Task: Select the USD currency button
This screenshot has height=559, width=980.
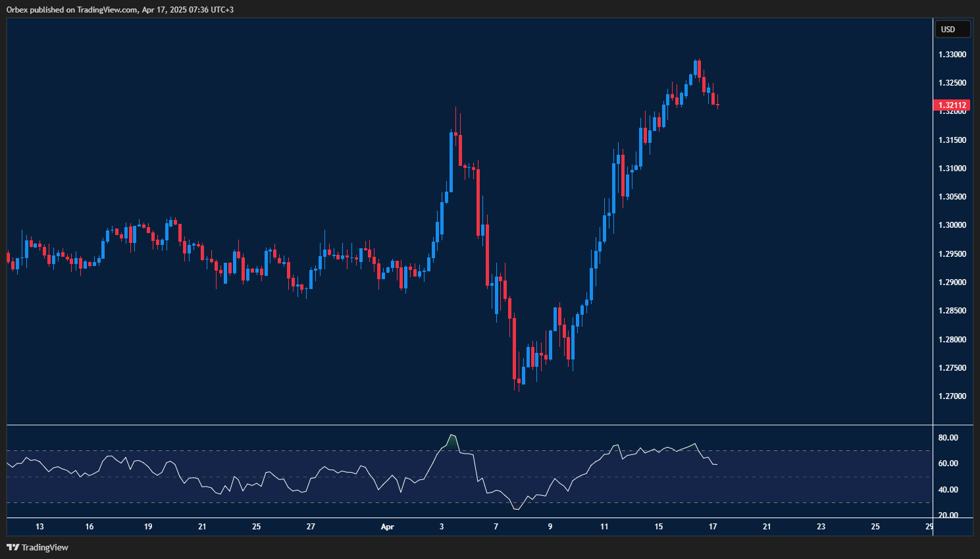Action: pos(952,28)
